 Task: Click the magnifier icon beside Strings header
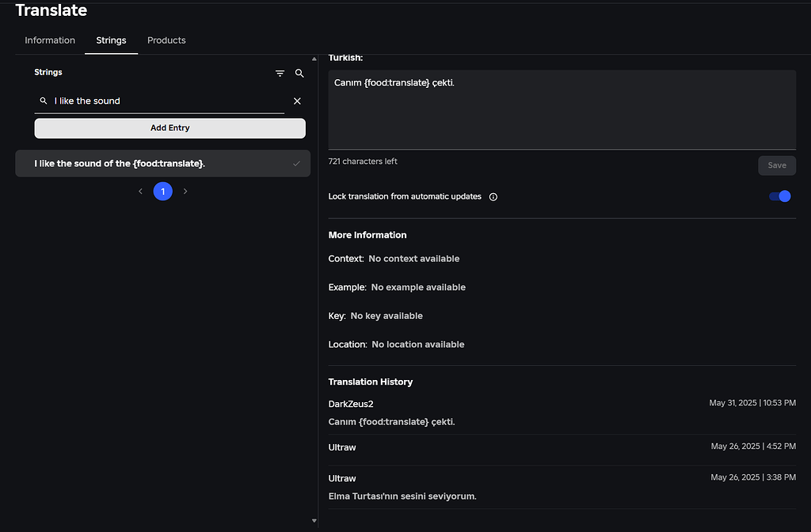[x=299, y=74]
